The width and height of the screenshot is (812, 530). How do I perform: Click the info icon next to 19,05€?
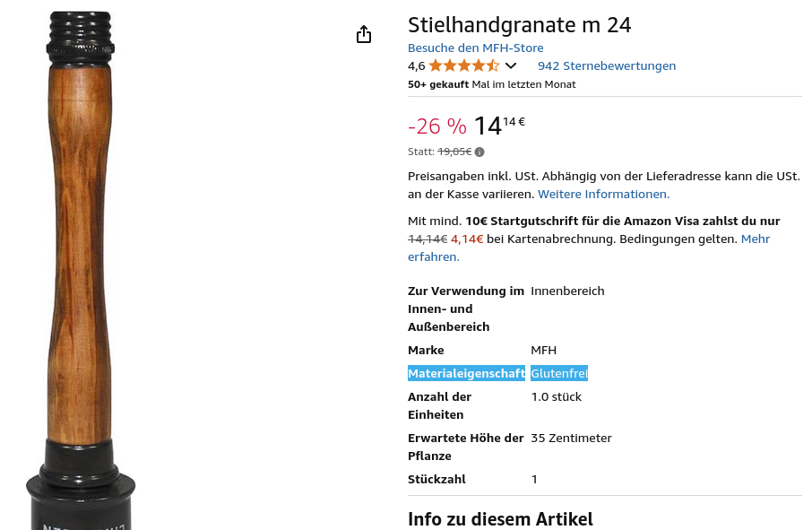click(x=479, y=152)
